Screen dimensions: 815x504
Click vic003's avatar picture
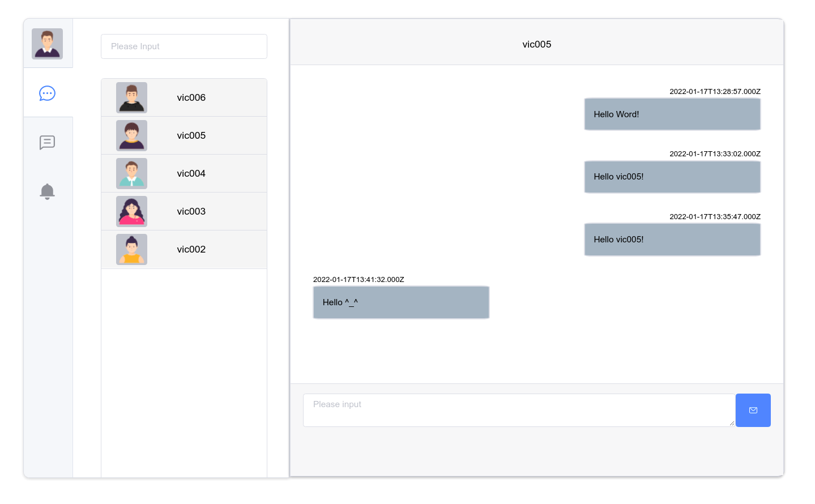(131, 211)
